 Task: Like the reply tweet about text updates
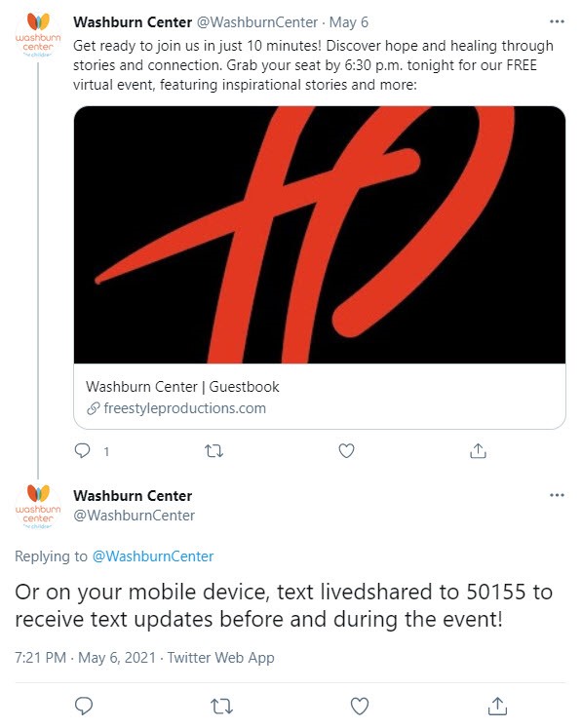click(x=359, y=707)
